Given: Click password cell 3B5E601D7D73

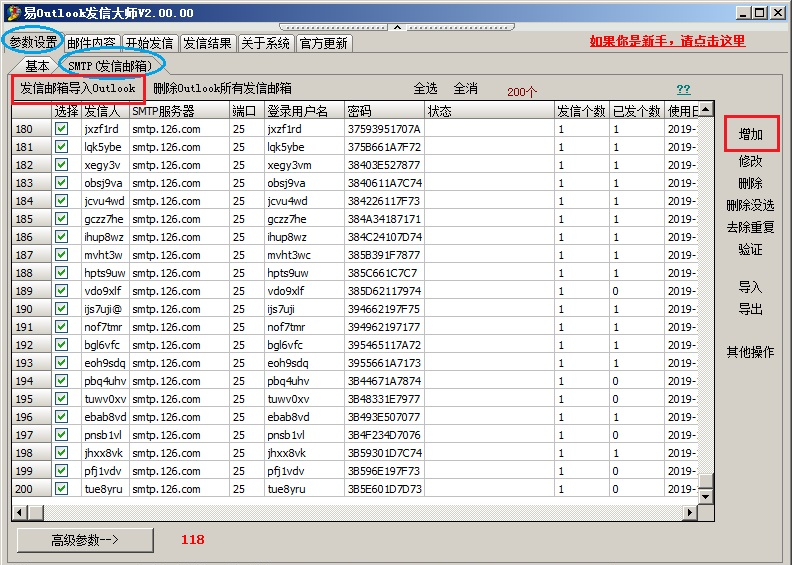Looking at the screenshot, I should tap(384, 489).
